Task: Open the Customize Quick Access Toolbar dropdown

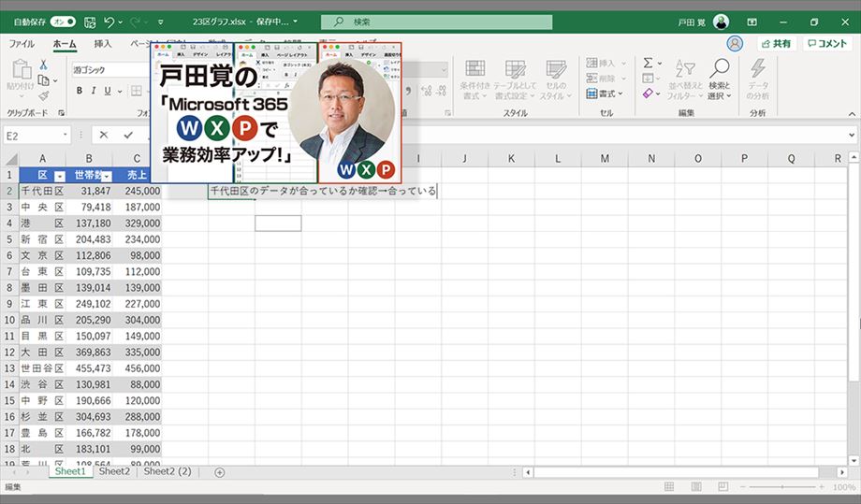Action: coord(160,22)
